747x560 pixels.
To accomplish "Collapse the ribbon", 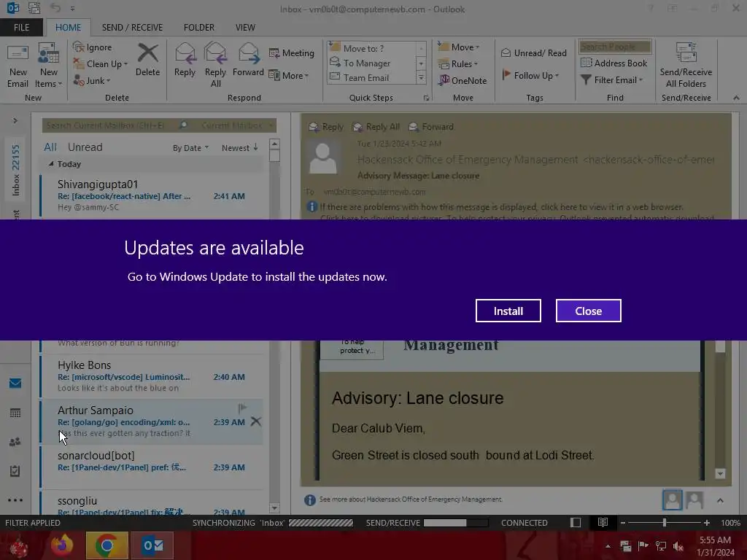I will 736,98.
